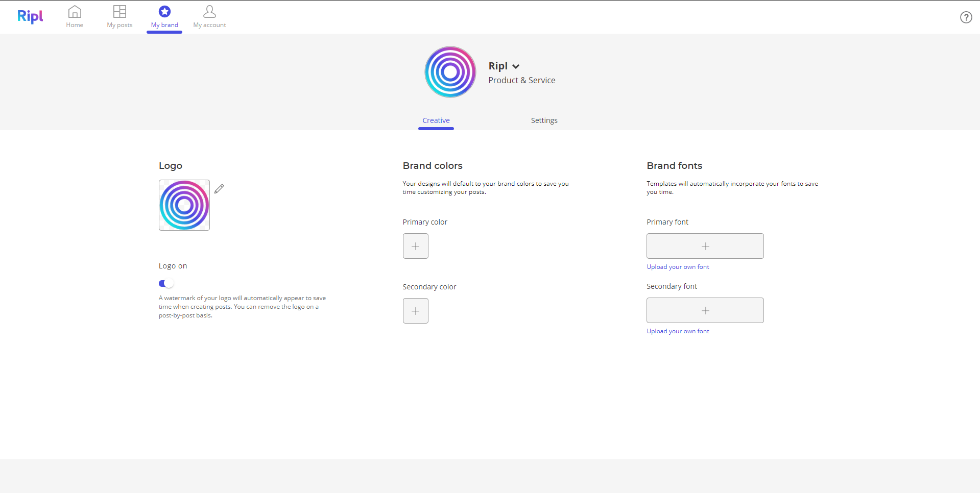
Task: Open the Home tab icon
Action: point(75,11)
